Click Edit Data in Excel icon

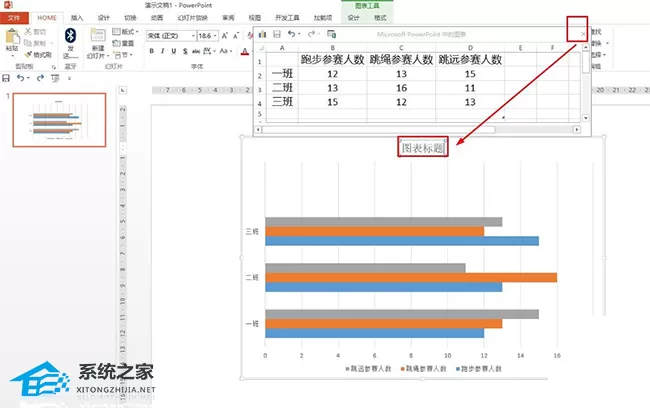pyautogui.click(x=331, y=34)
